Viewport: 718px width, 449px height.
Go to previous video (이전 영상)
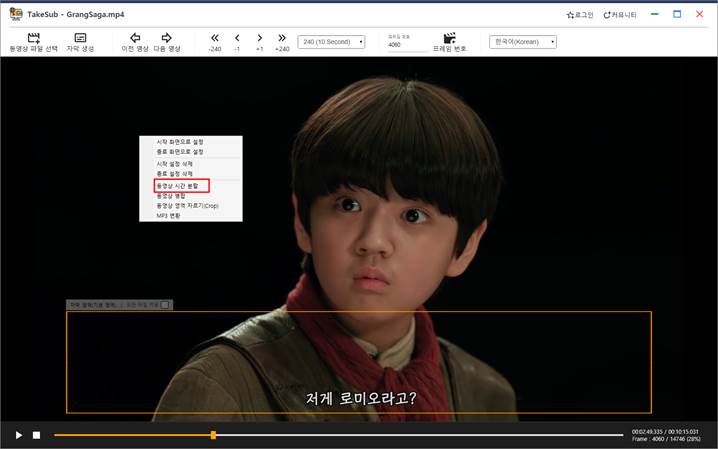[135, 42]
